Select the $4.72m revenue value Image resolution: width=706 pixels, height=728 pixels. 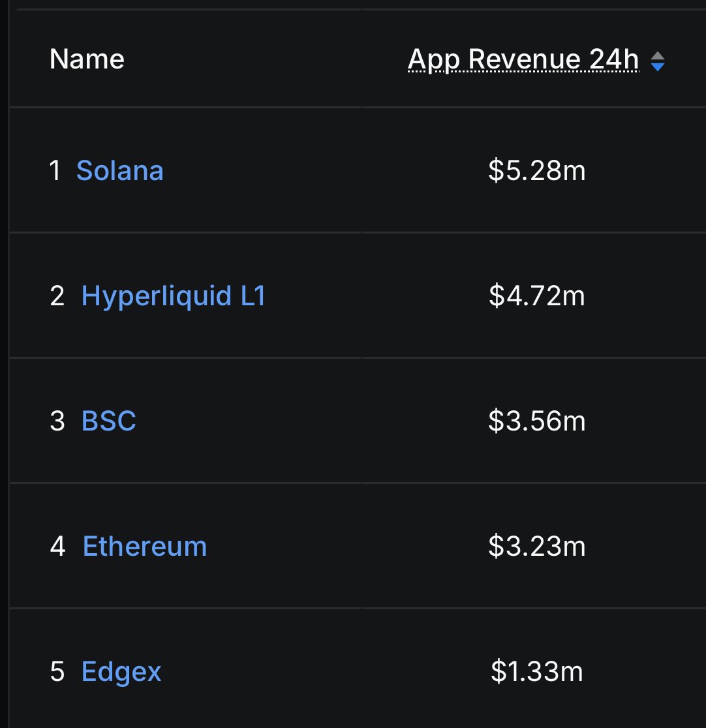click(537, 296)
